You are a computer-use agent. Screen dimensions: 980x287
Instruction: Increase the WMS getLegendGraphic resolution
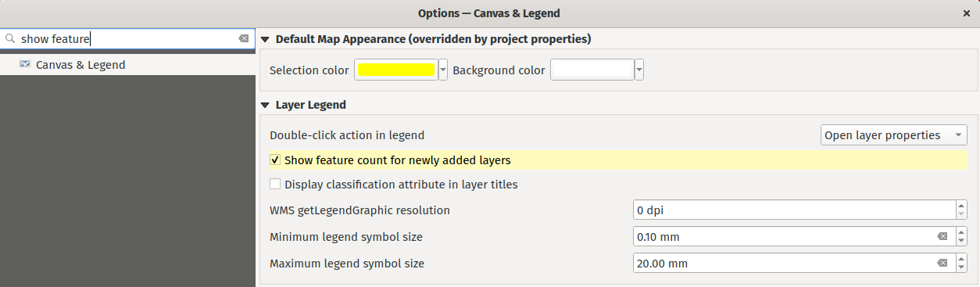(961, 206)
